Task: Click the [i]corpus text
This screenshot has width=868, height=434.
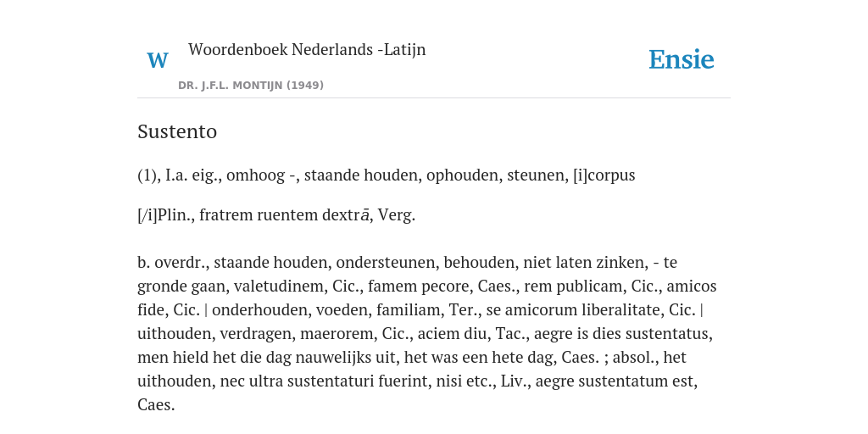Action: [x=604, y=175]
